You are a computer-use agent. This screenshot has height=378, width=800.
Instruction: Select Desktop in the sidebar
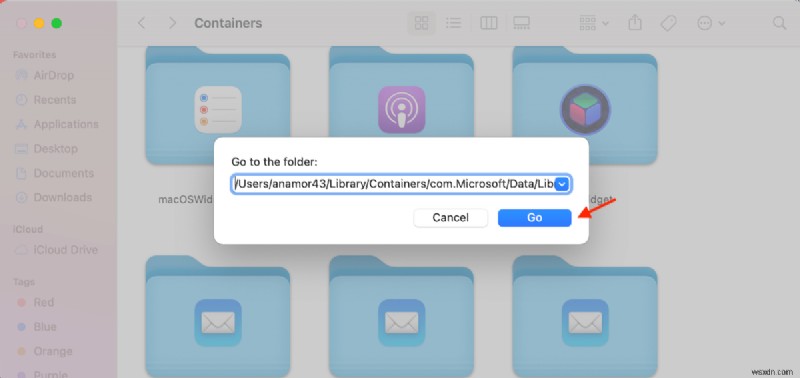click(x=46, y=149)
